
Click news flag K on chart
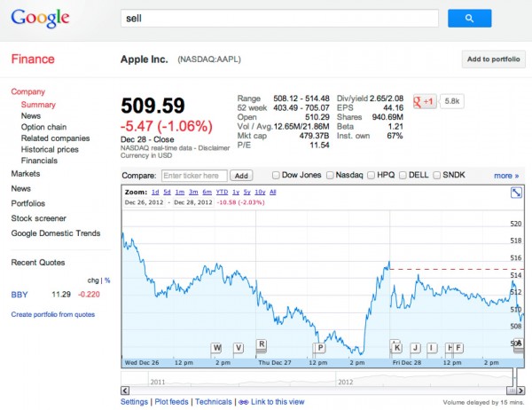pos(396,347)
